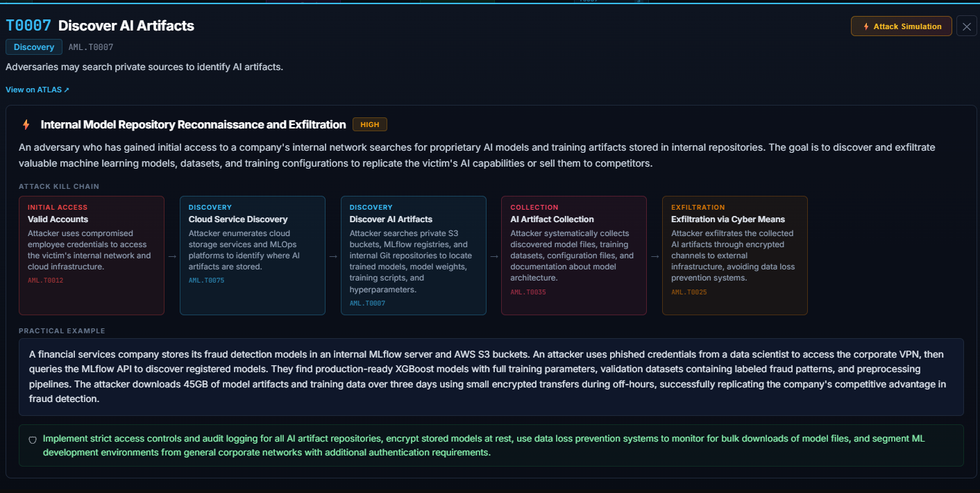This screenshot has height=493, width=980.
Task: Click the HIGH severity badge
Action: [x=369, y=125]
